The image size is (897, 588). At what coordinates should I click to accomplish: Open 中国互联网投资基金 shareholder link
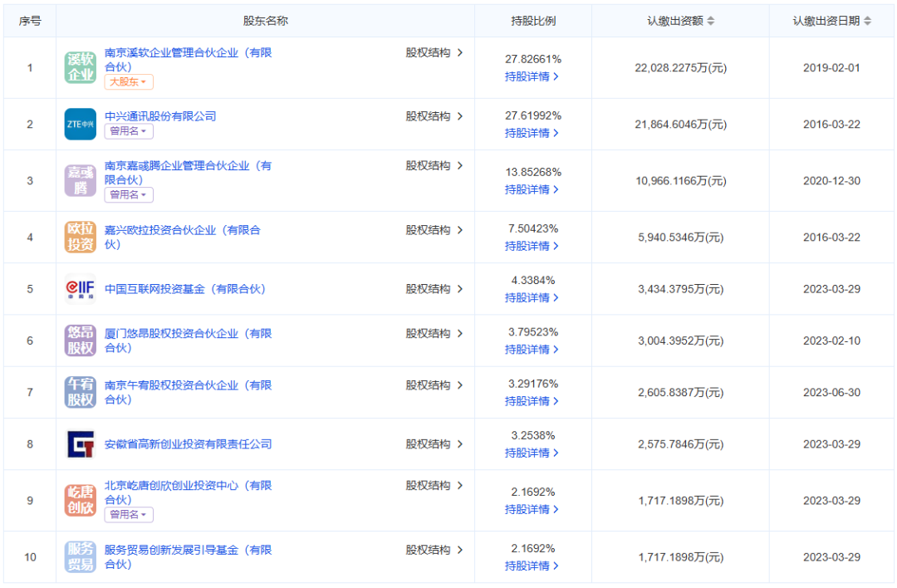pos(184,289)
